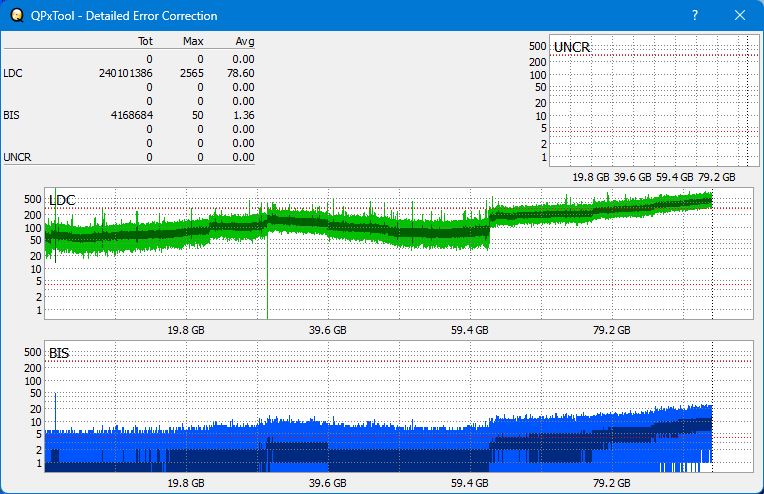Screen dimensions: 764x494
Task: Click the tall blue BIS spike near start
Action: [x=55, y=412]
